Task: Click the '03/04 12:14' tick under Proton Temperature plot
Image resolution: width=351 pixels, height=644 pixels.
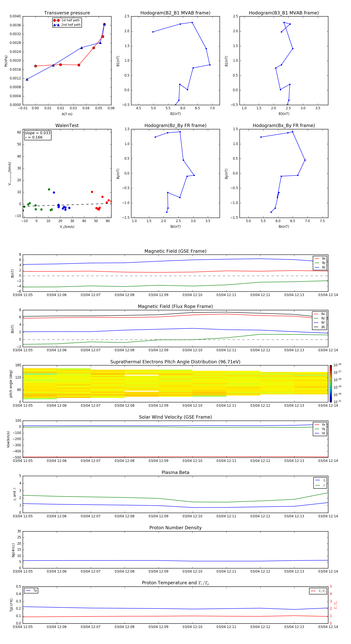Action: pyautogui.click(x=328, y=627)
